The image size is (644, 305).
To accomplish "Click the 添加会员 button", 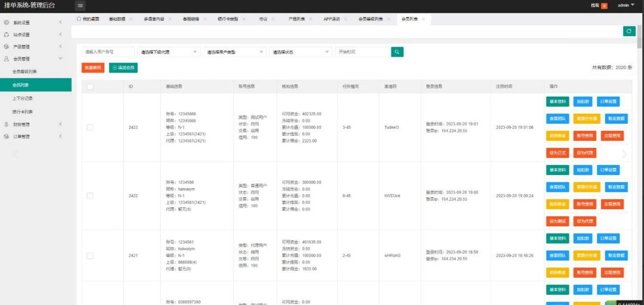I will click(123, 68).
